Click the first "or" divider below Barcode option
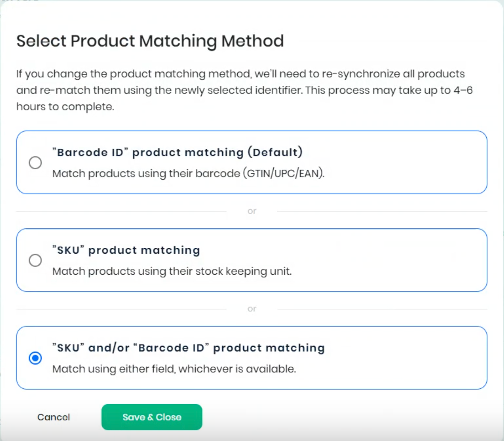 pyautogui.click(x=252, y=211)
